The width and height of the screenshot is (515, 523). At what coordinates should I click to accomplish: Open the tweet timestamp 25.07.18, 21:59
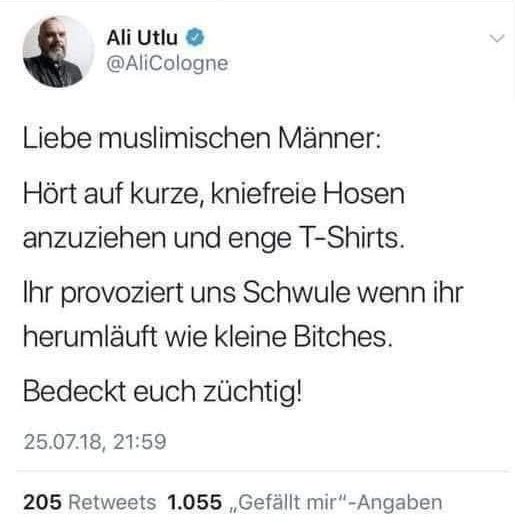point(95,442)
